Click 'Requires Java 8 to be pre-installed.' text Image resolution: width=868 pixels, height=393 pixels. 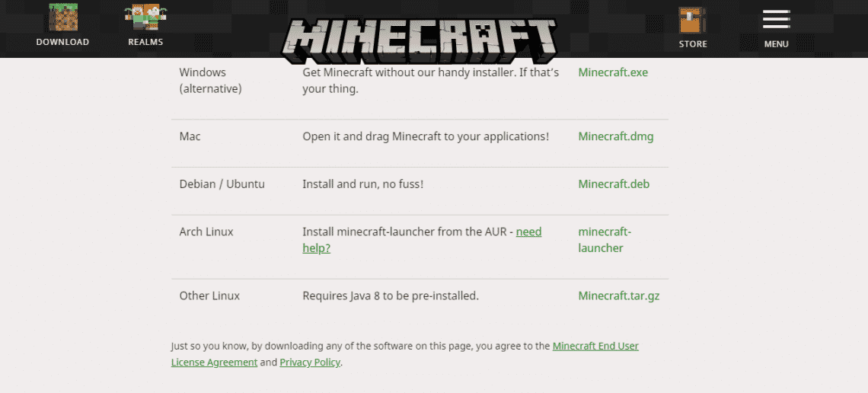[391, 296]
